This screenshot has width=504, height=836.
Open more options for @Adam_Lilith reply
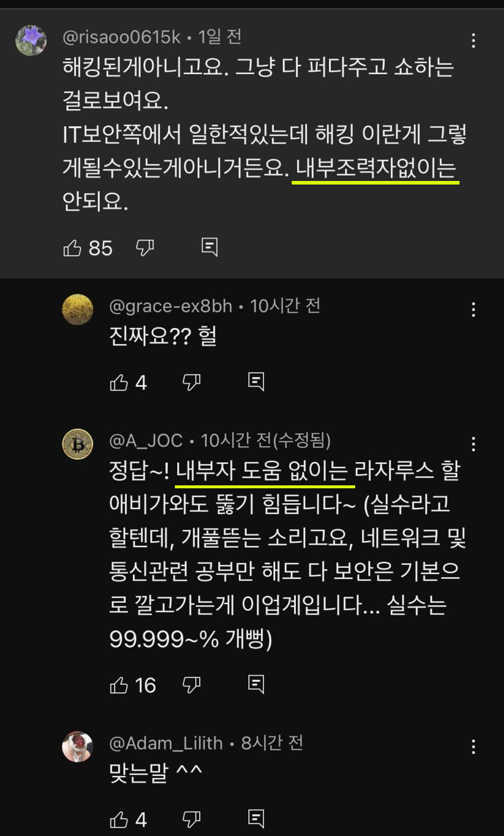pyautogui.click(x=473, y=746)
